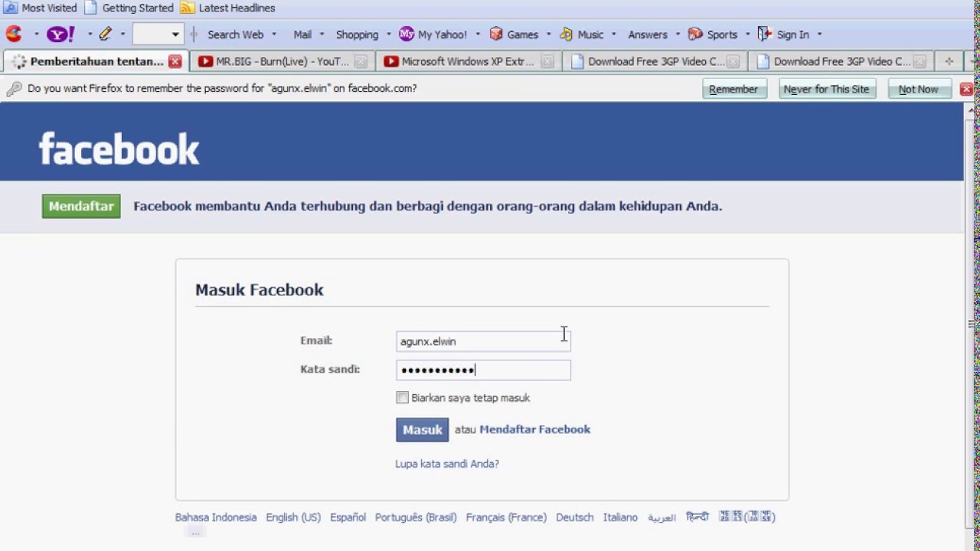
Task: Click Search Web on the Yahoo toolbar
Action: click(x=235, y=34)
